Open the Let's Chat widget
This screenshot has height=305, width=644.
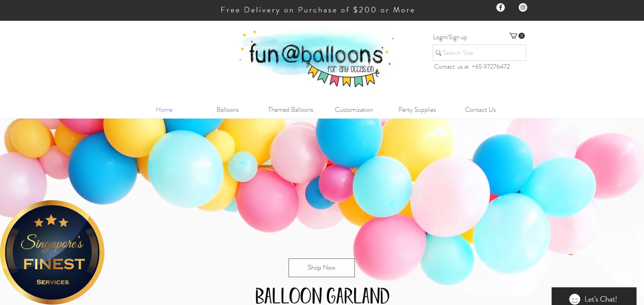point(594,297)
